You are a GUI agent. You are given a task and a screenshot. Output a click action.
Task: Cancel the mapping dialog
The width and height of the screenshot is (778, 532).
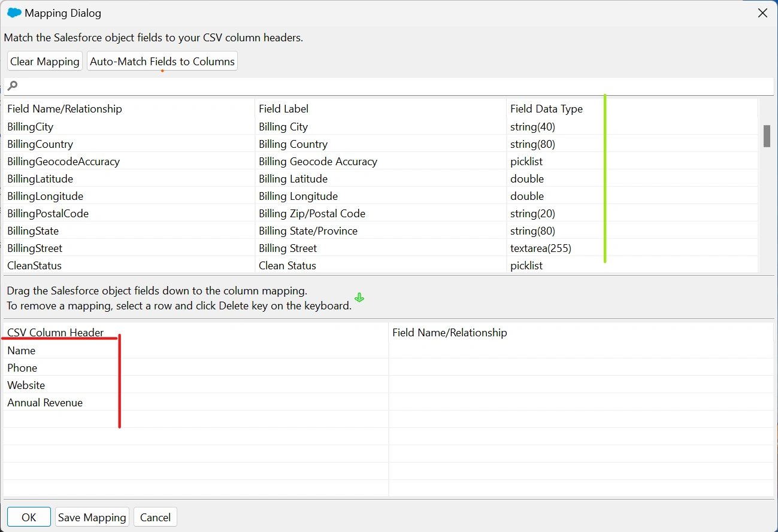[155, 517]
